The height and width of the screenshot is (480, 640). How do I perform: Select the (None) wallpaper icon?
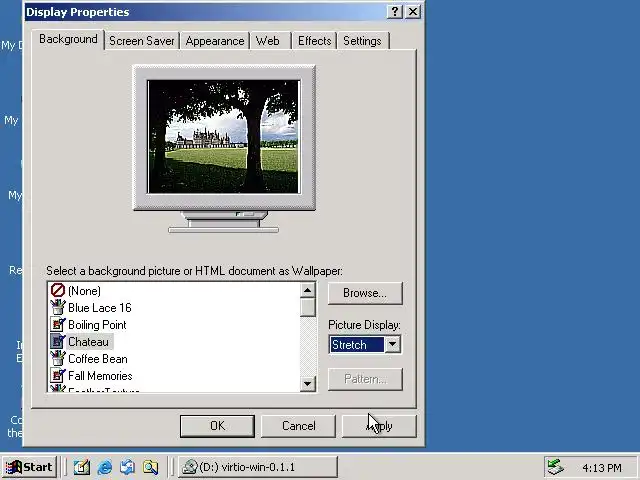[x=58, y=290]
